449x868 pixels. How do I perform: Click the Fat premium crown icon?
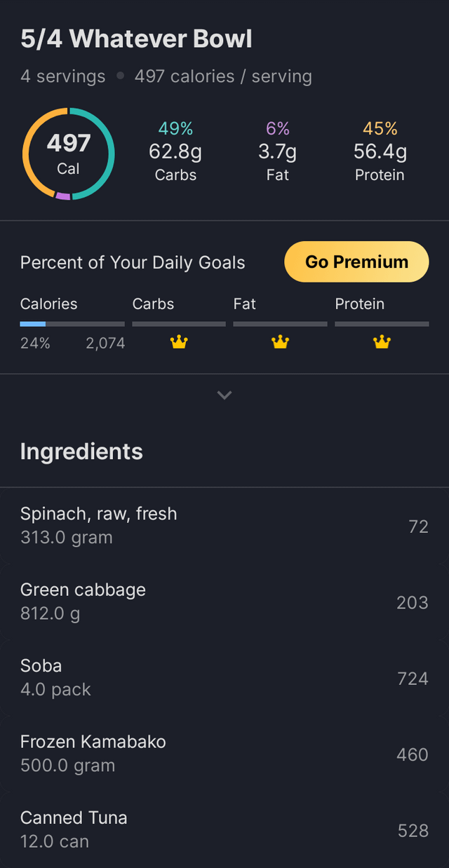pyautogui.click(x=280, y=342)
